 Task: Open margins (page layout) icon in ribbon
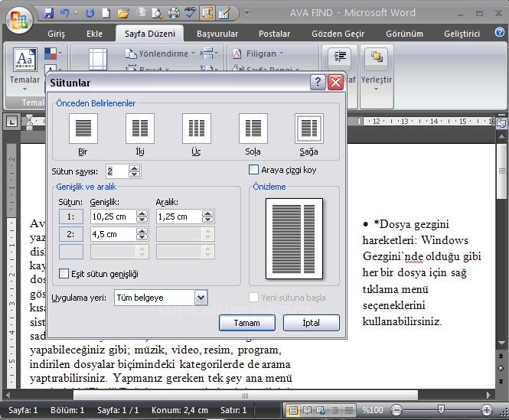pyautogui.click(x=98, y=59)
